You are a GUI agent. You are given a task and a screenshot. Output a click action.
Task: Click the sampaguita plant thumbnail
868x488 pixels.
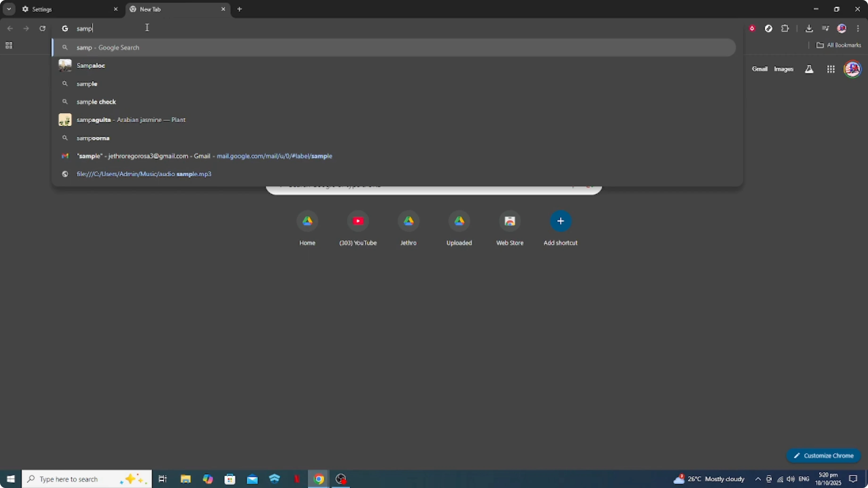pyautogui.click(x=65, y=120)
